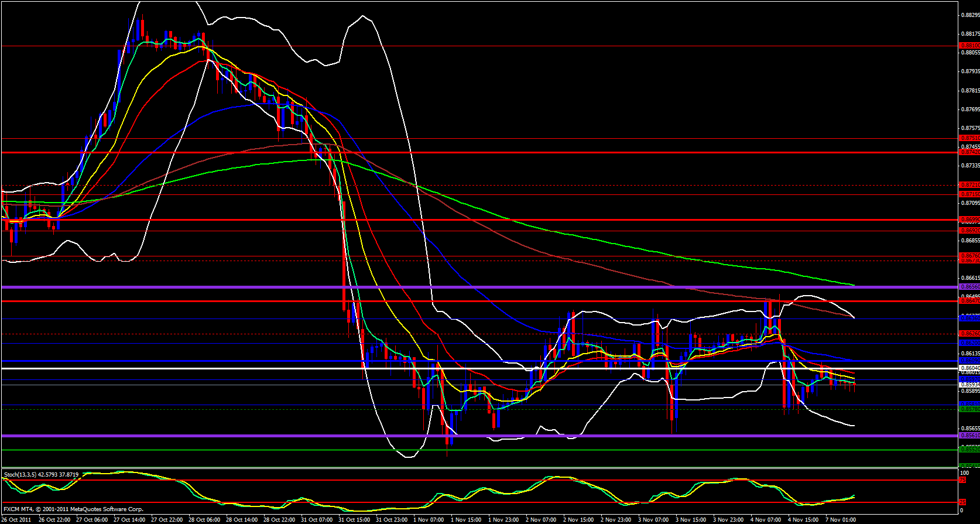Select the purple 0.86560 price label
Viewport: 980px width, 524px height.
tap(969, 287)
